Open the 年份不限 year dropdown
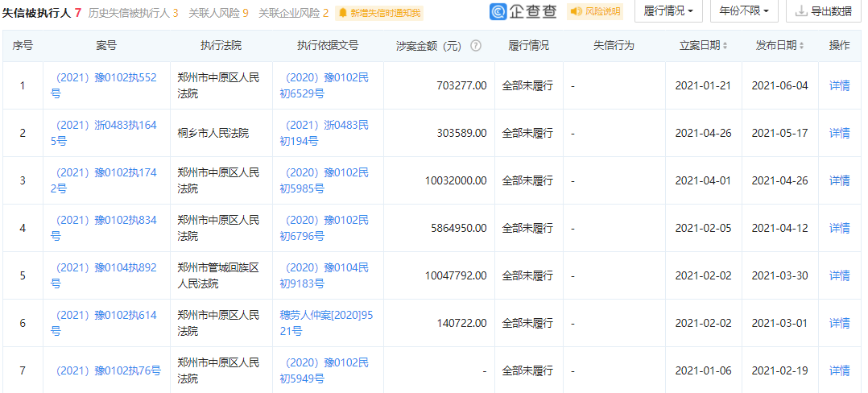 tap(744, 11)
